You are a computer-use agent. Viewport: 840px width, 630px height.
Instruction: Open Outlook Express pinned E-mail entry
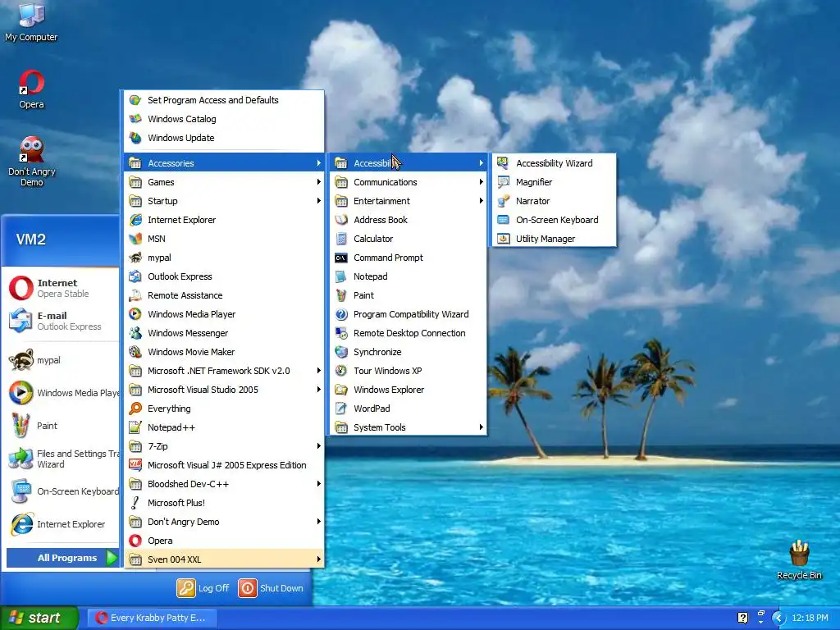(62, 321)
